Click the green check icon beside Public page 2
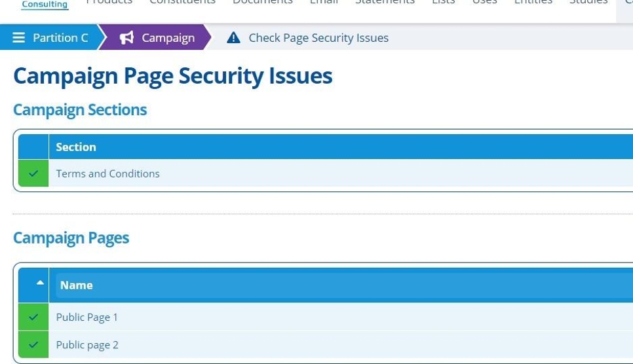The width and height of the screenshot is (633, 364). coord(33,345)
